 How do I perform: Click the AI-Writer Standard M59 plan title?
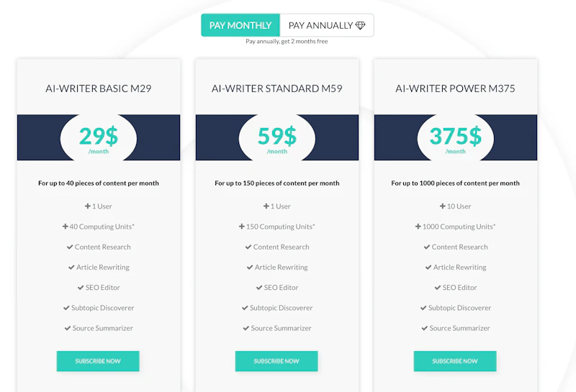pos(277,89)
